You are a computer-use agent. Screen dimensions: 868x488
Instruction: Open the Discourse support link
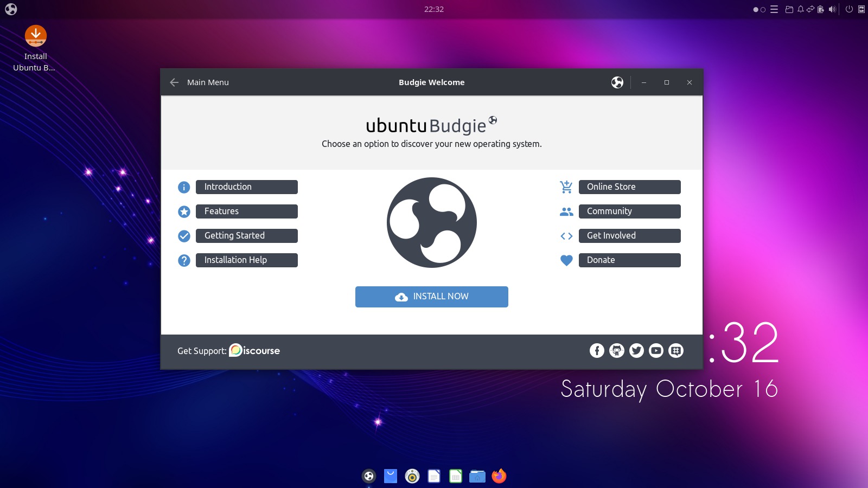pyautogui.click(x=254, y=350)
